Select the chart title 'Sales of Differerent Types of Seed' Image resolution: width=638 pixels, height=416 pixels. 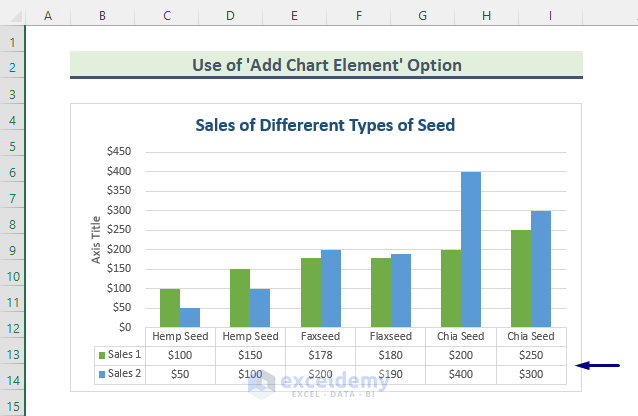[x=325, y=125]
